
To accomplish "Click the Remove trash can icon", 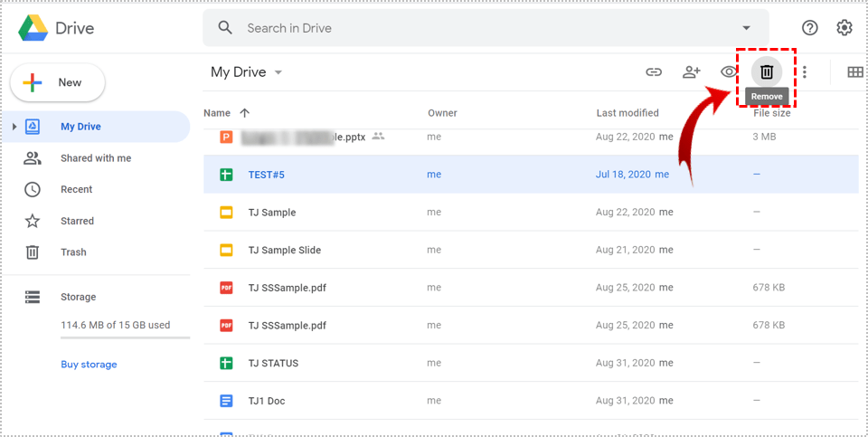I will [x=767, y=72].
